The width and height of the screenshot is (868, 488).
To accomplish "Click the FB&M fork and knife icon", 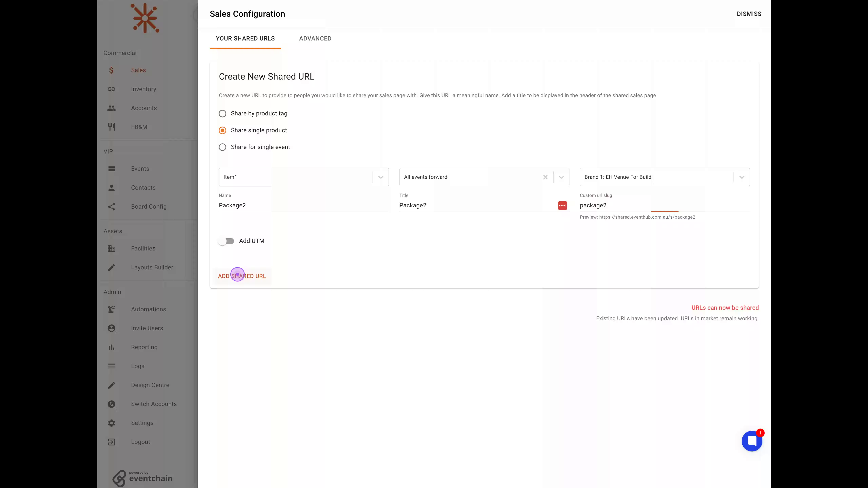I will (x=112, y=127).
